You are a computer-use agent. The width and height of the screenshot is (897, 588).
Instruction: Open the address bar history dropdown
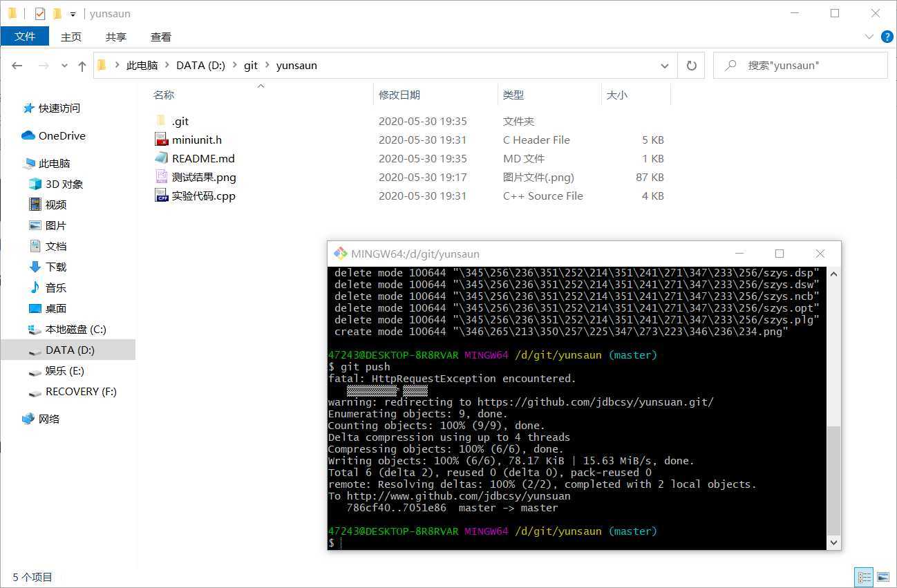point(665,66)
